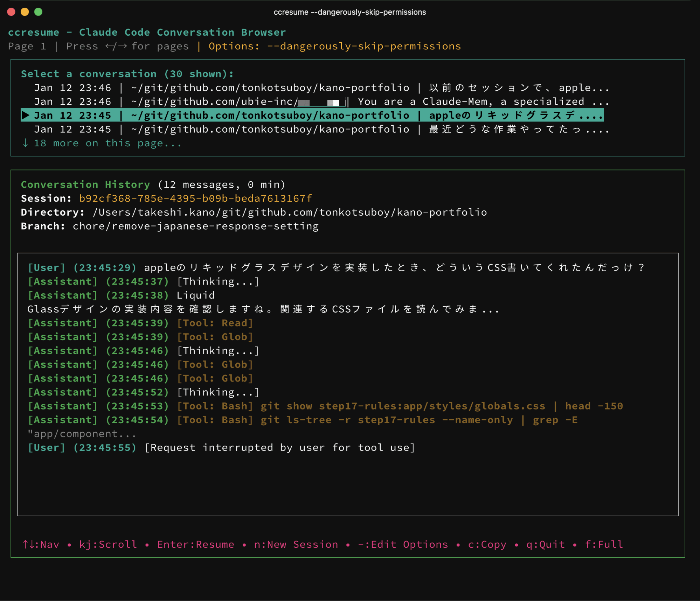Click the down arrow beside 18 more
The width and height of the screenshot is (700, 601).
coord(25,143)
